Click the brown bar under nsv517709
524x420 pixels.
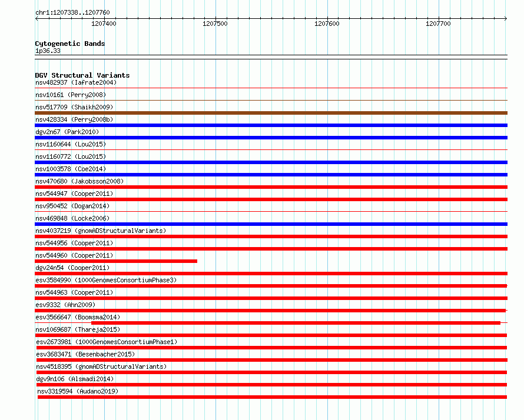point(271,113)
